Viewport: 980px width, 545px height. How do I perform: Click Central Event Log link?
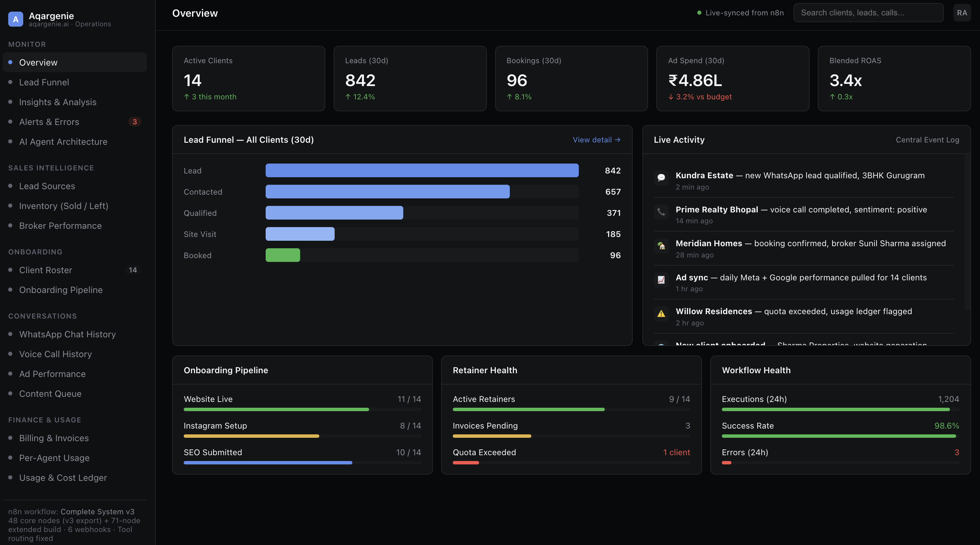coord(927,140)
